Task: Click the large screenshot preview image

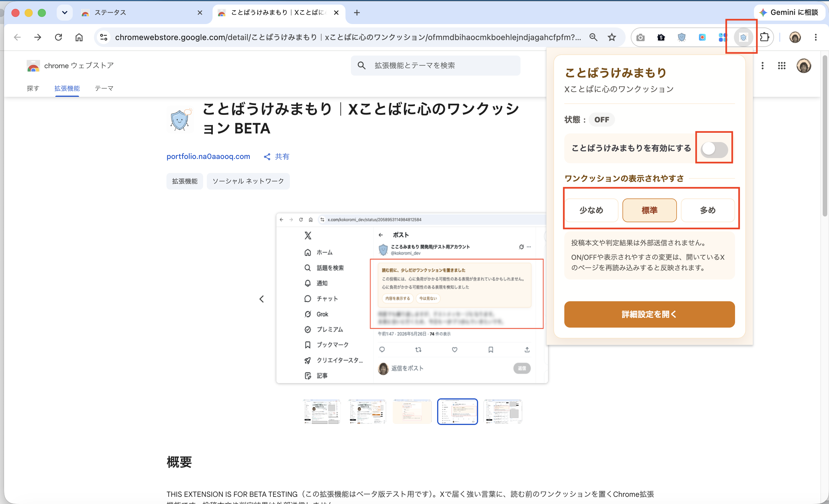Action: coord(412,298)
